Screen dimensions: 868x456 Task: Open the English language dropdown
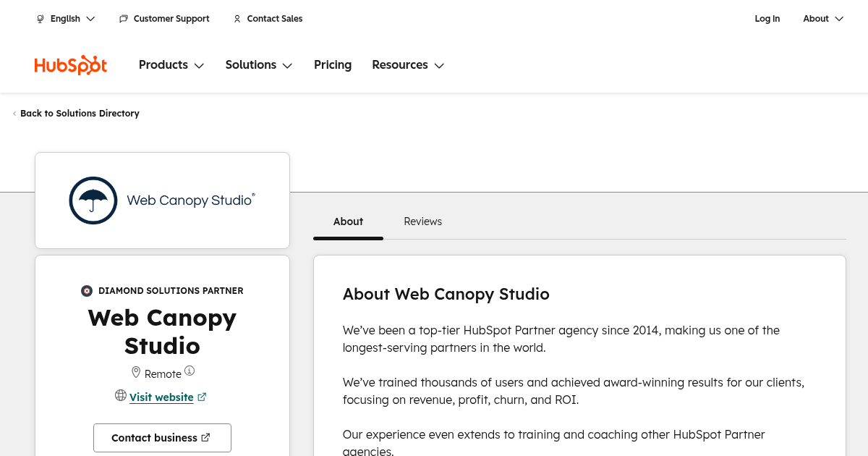[66, 19]
